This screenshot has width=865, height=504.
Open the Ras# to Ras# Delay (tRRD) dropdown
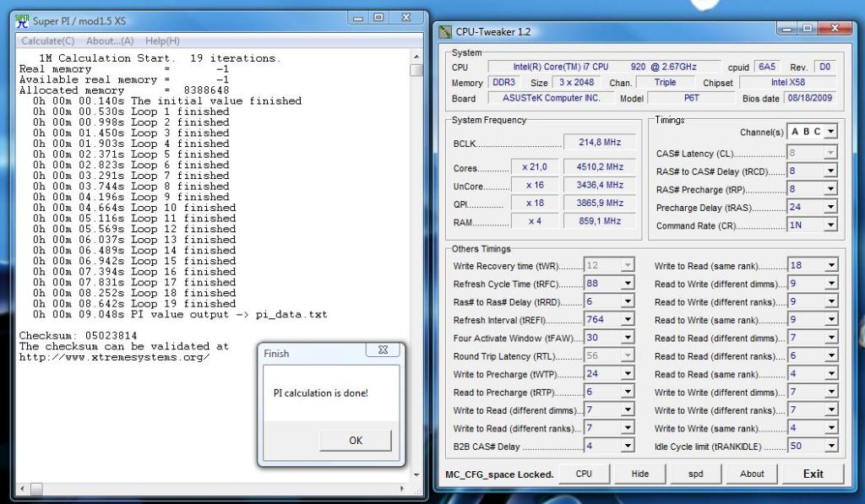pos(628,301)
